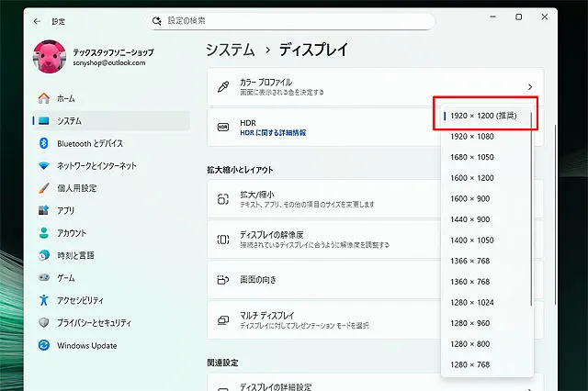
Task: Open Network and internet icon
Action: [x=43, y=166]
